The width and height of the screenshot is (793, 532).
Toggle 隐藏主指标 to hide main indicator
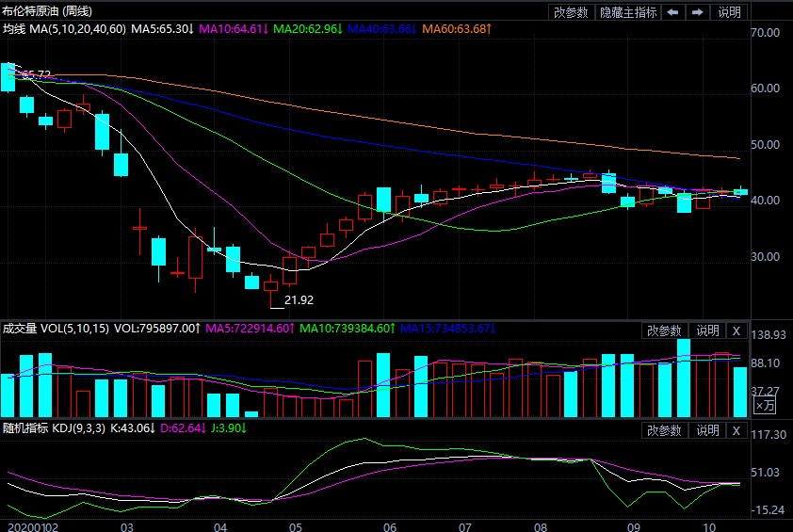pos(628,12)
